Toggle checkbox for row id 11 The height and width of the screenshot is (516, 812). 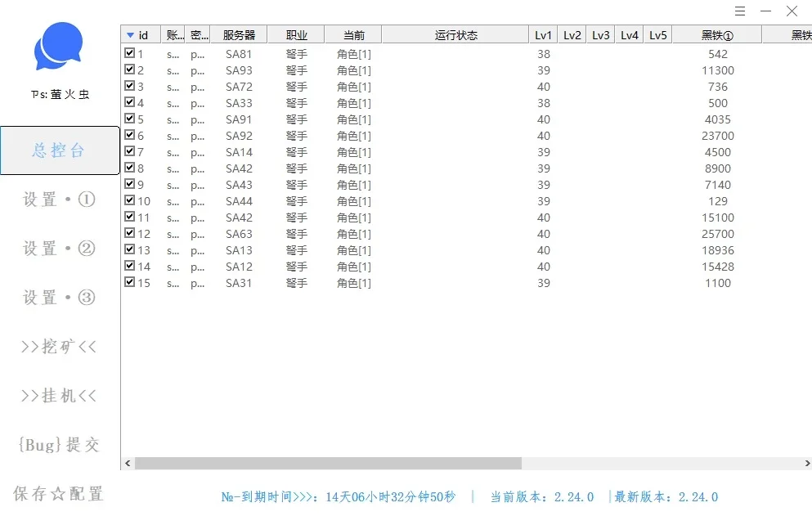click(x=129, y=217)
